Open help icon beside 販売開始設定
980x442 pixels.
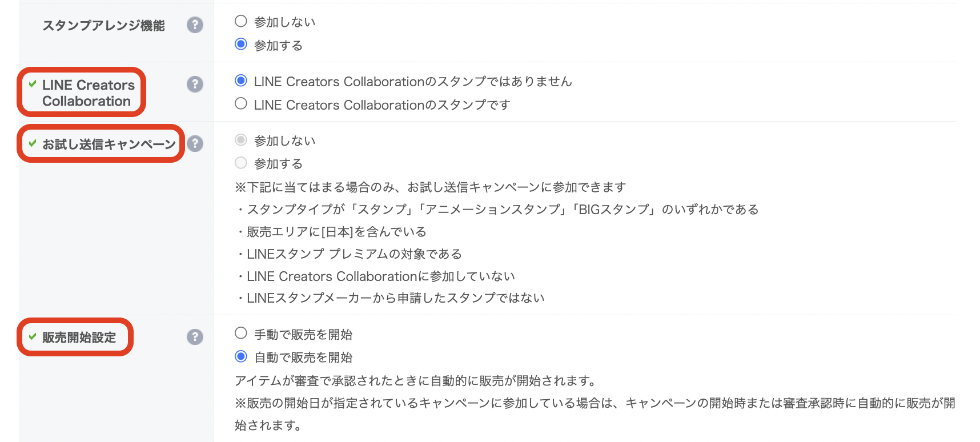pos(195,337)
